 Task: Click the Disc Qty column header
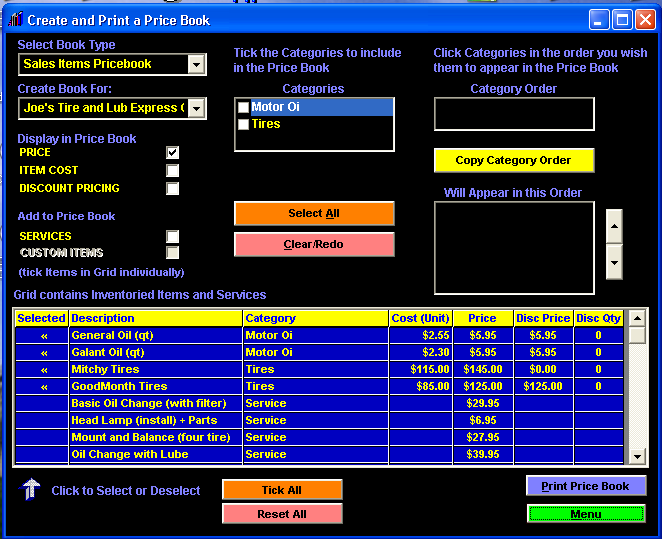tap(599, 318)
